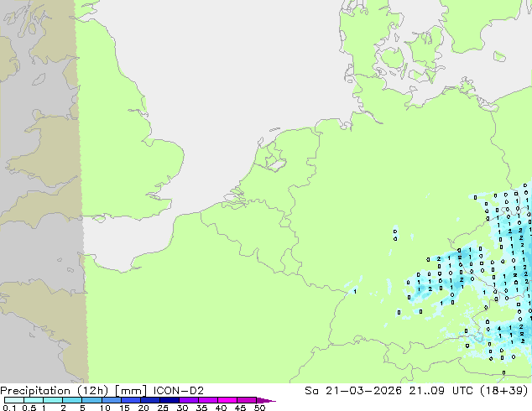Click the legend label '10'
Viewport: 532px width, 411px height.
pos(105,408)
